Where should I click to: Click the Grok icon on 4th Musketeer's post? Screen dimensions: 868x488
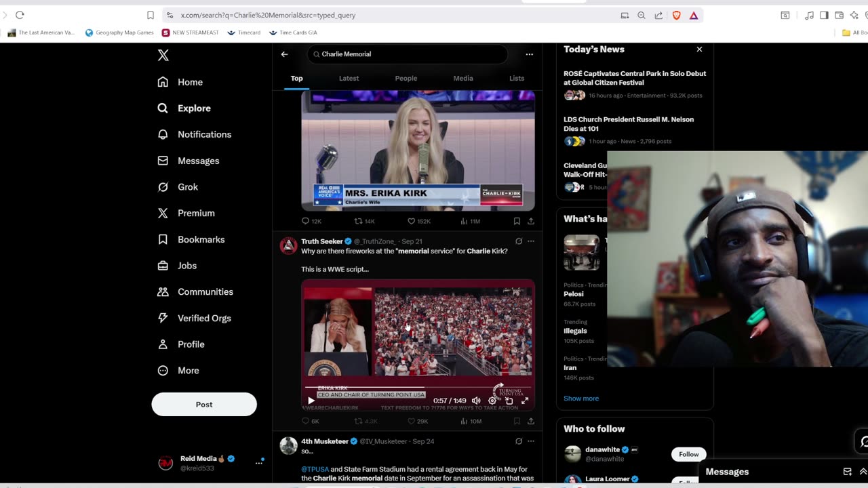(519, 441)
